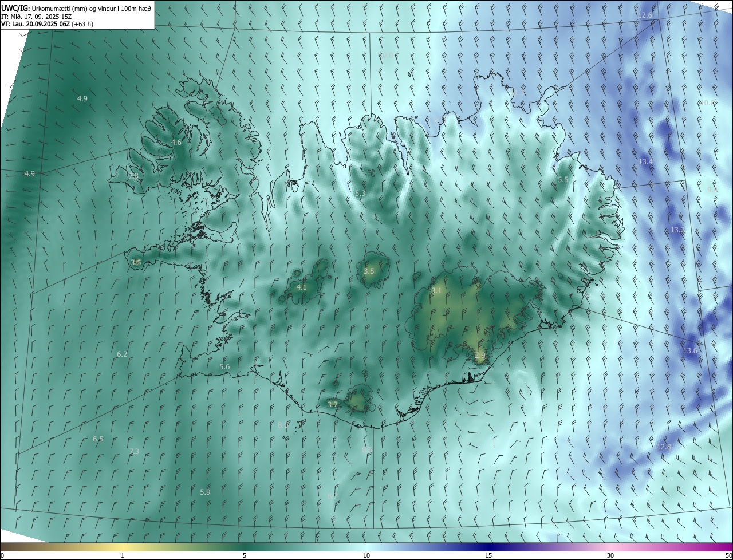This screenshot has height=560, width=733.
Task: Click the 5.5 value label in east Iceland
Action: [563, 179]
